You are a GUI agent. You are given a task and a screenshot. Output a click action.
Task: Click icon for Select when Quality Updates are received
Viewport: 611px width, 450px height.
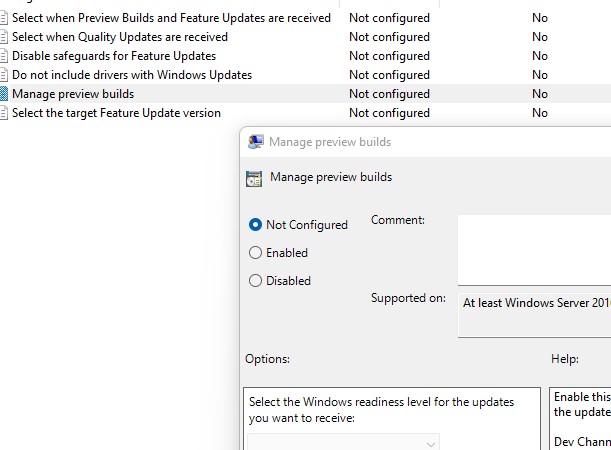pos(4,37)
